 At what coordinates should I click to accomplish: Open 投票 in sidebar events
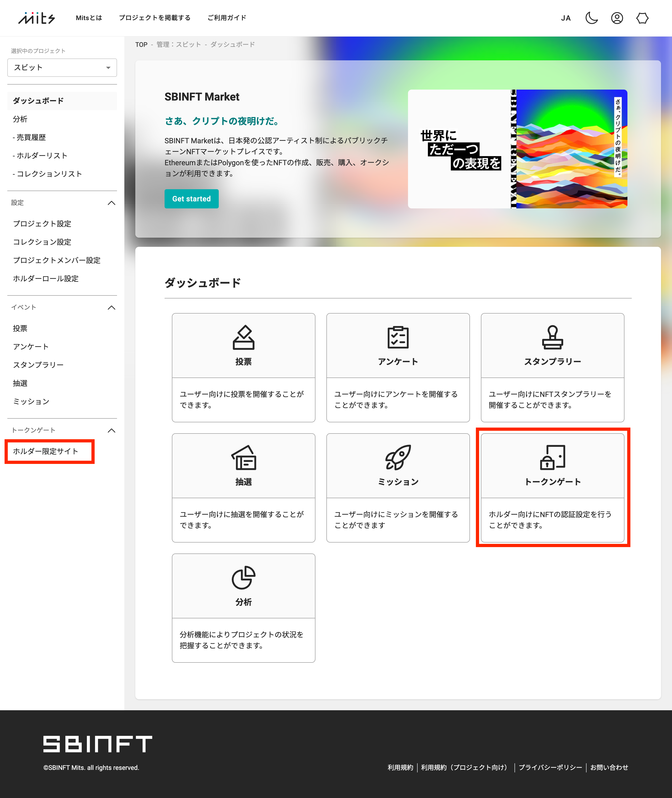pyautogui.click(x=20, y=329)
